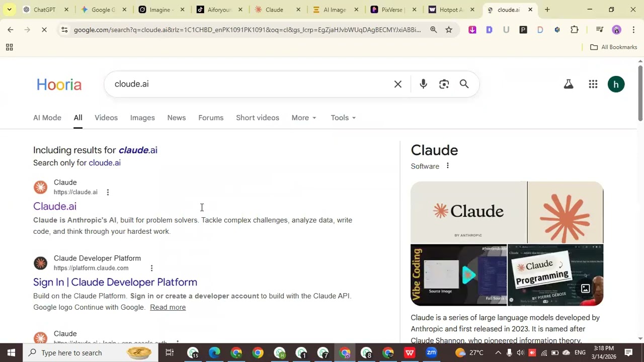Open the Google apps grid
The image size is (644, 362).
point(593,84)
